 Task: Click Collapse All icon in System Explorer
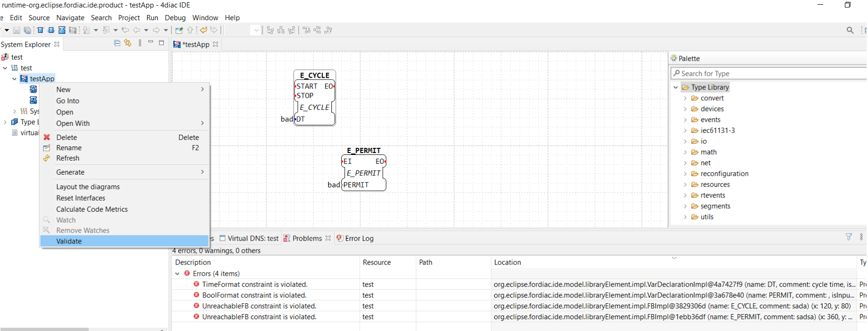(x=117, y=43)
